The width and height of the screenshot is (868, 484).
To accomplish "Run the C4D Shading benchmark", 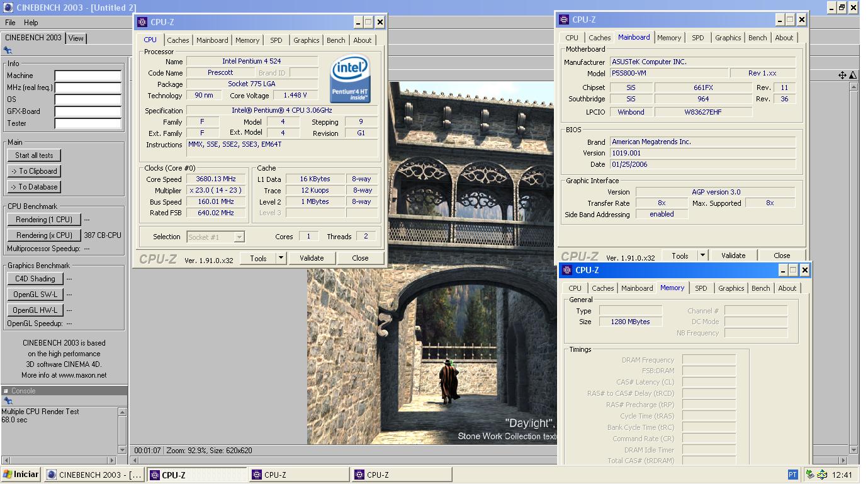I will (35, 279).
